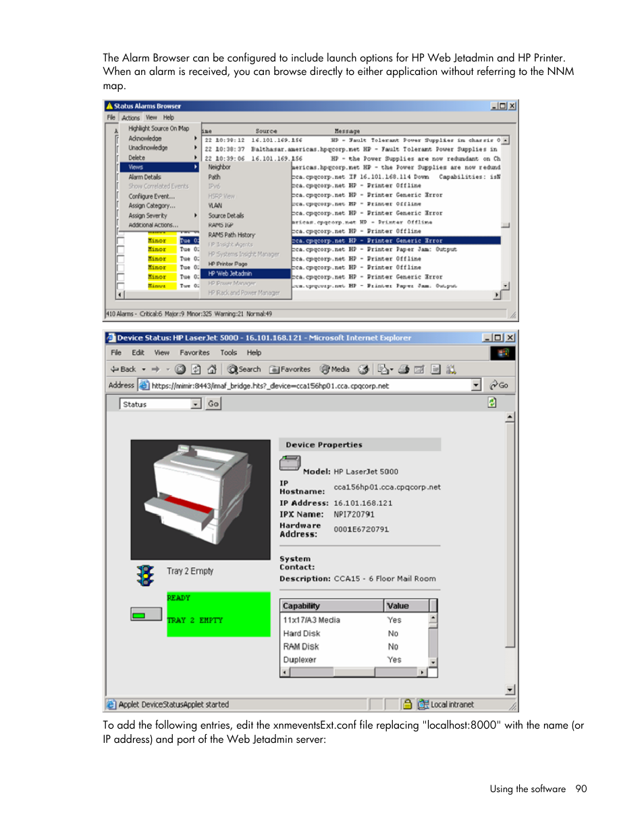Open the Status combo box dropdown

point(196,404)
